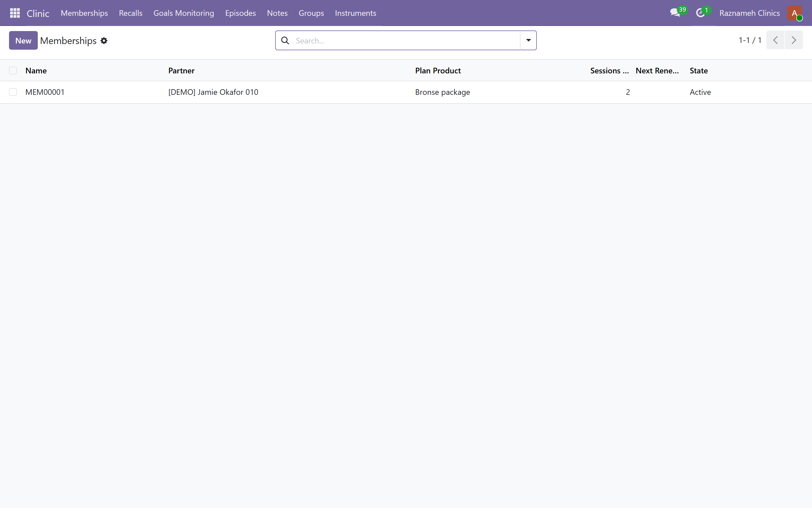Viewport: 812px width, 508px height.
Task: Expand the search filter options dropdown
Action: coord(528,40)
